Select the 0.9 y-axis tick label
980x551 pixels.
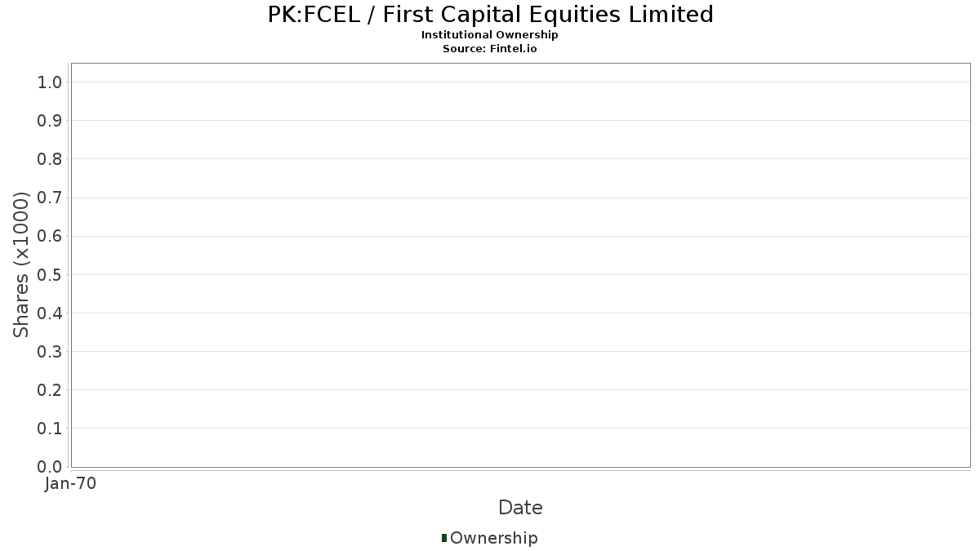[50, 120]
